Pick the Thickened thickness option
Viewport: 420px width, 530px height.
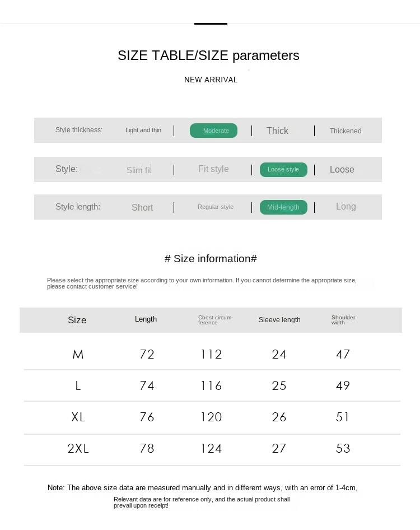coord(346,131)
